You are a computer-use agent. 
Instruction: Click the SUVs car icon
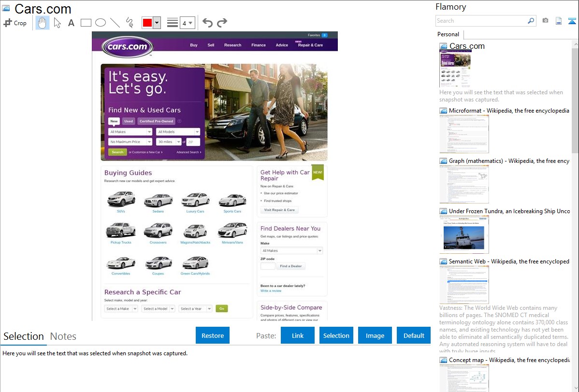(121, 199)
